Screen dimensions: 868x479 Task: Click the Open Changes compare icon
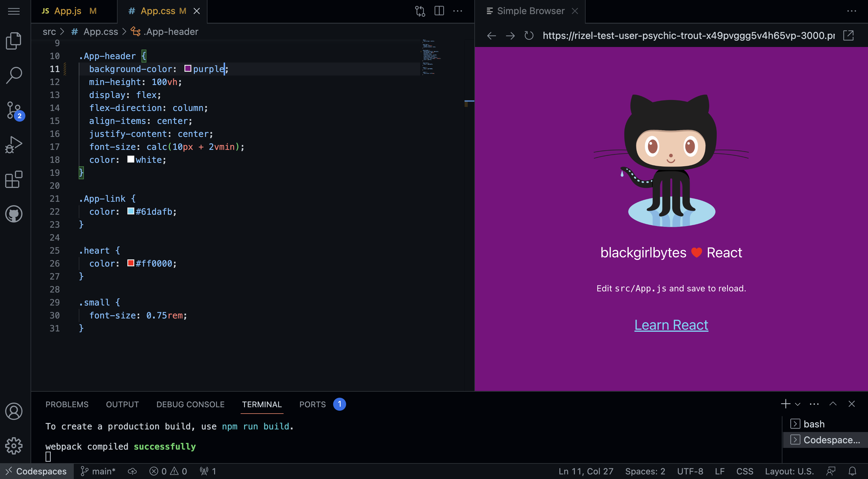[x=420, y=11]
